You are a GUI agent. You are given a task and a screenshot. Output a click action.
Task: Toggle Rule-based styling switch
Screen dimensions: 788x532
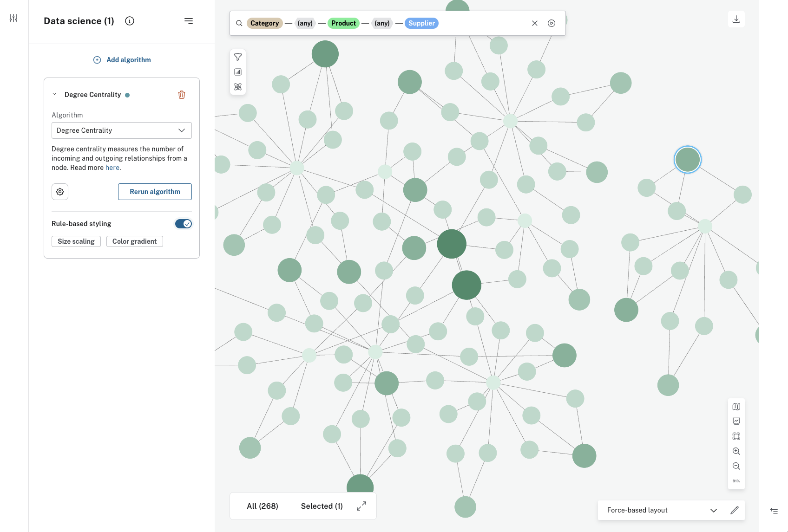click(x=184, y=224)
